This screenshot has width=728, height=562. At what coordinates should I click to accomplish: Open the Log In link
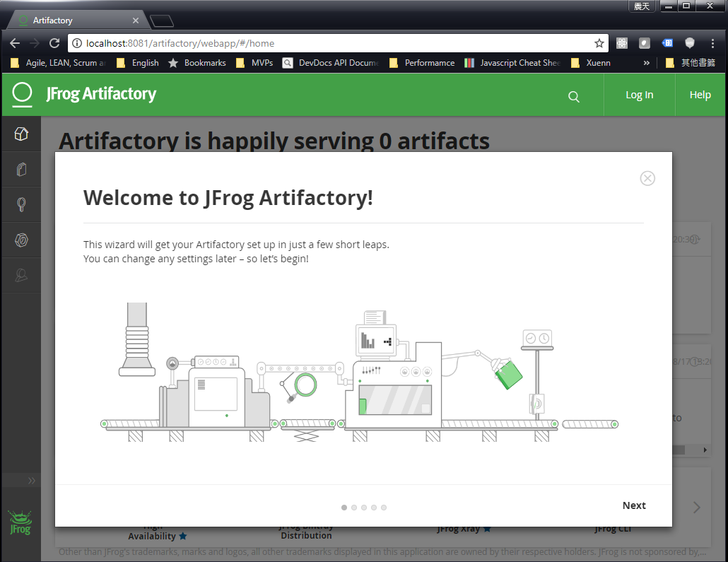pyautogui.click(x=639, y=95)
